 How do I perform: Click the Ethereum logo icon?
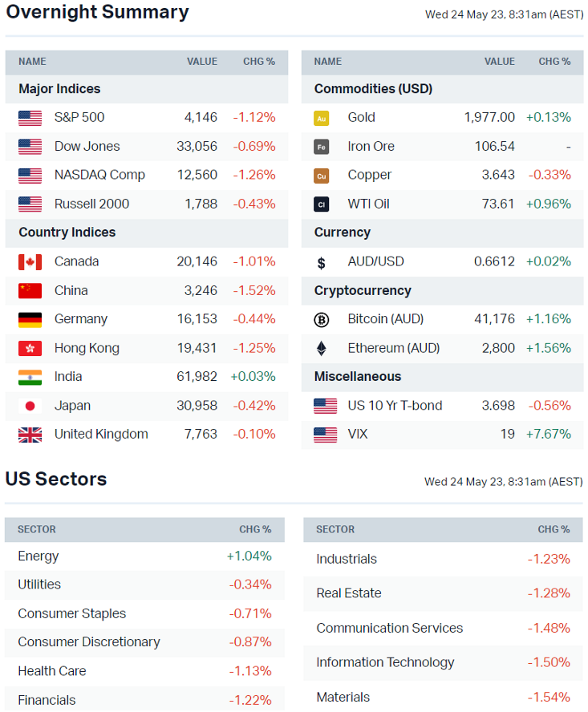tap(322, 348)
